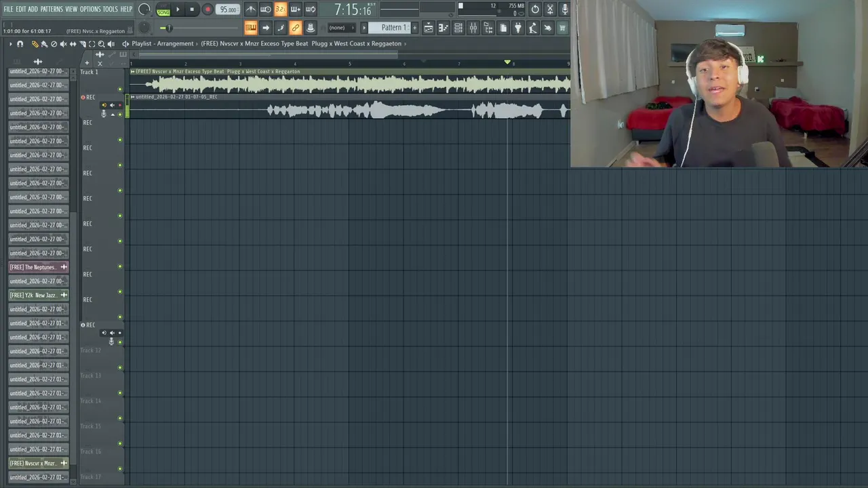Mute Track 14 using its green LED
Viewport: 868px width, 488px height.
pyautogui.click(x=121, y=418)
